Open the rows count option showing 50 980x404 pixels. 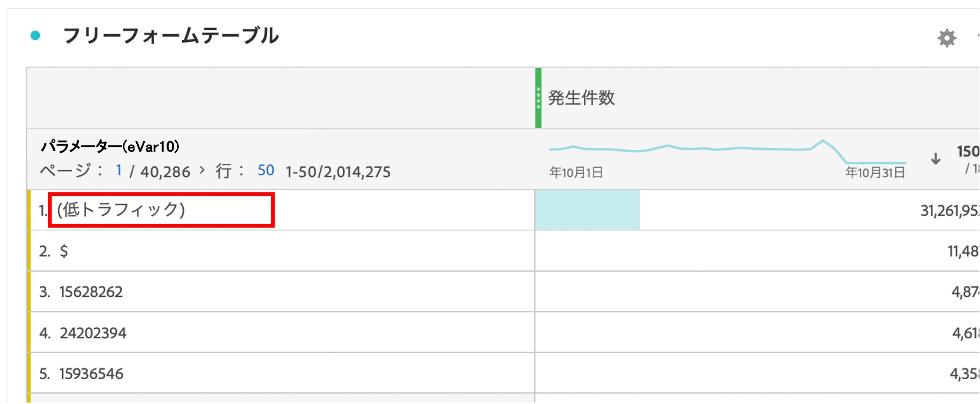(x=265, y=171)
